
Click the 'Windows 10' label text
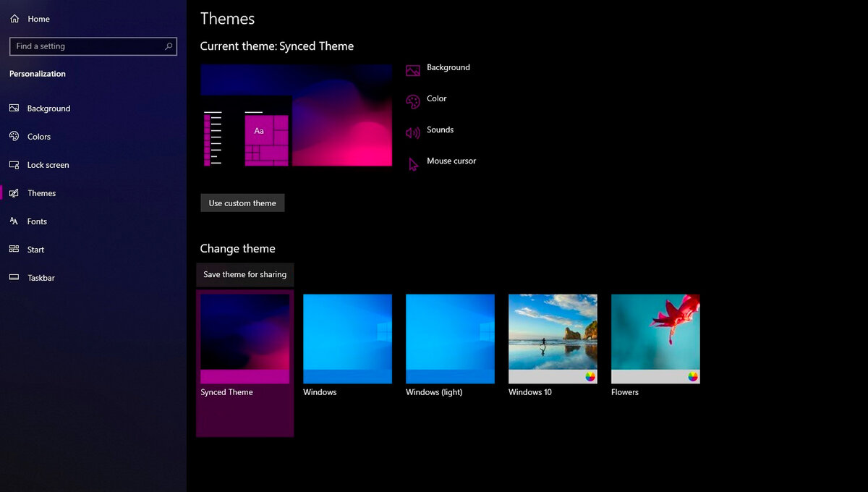[x=530, y=392]
